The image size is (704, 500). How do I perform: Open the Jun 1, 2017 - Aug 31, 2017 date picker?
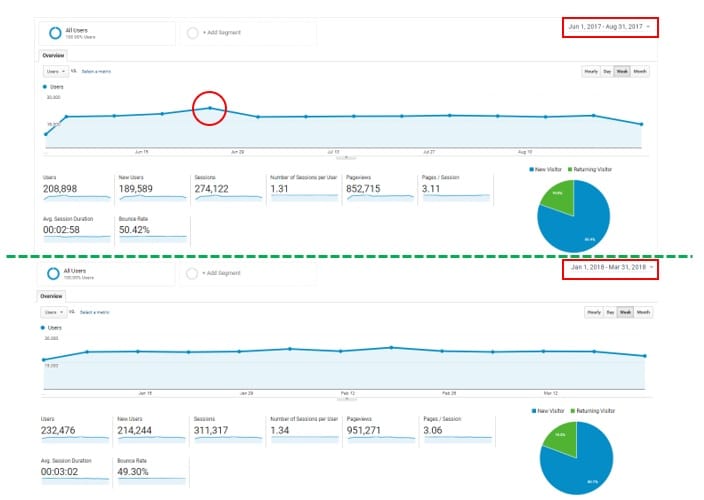[610, 26]
